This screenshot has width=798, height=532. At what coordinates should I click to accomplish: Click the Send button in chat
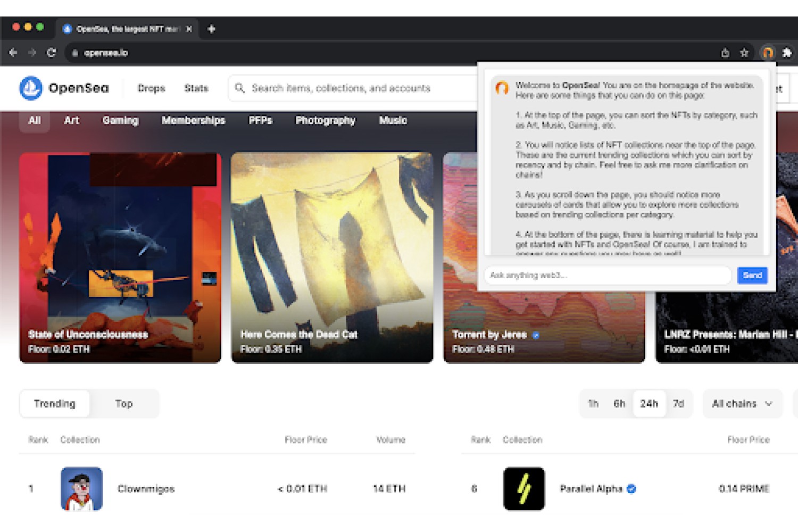click(752, 275)
